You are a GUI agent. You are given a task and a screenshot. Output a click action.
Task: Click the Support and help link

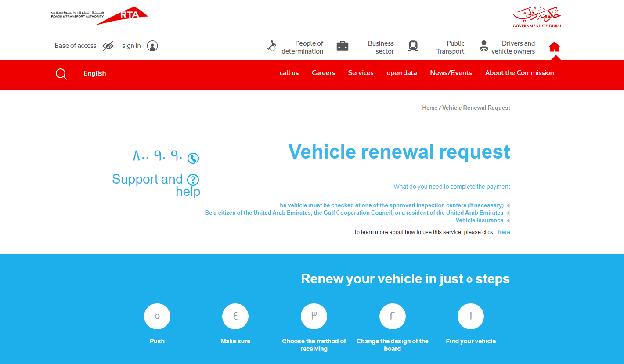click(x=156, y=185)
